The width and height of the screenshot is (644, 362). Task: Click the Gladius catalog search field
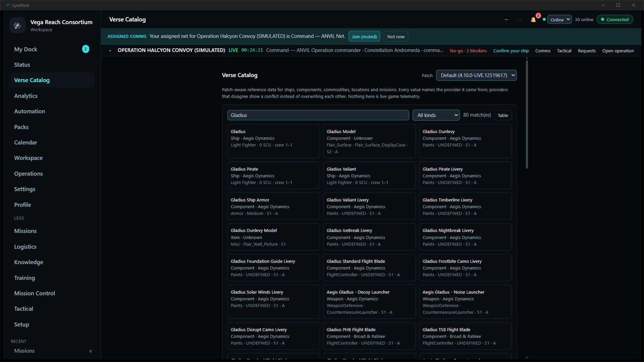click(318, 115)
